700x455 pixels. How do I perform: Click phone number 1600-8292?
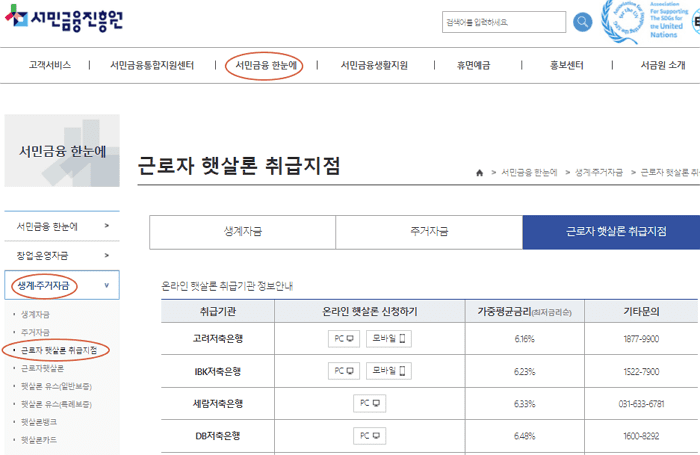click(641, 436)
